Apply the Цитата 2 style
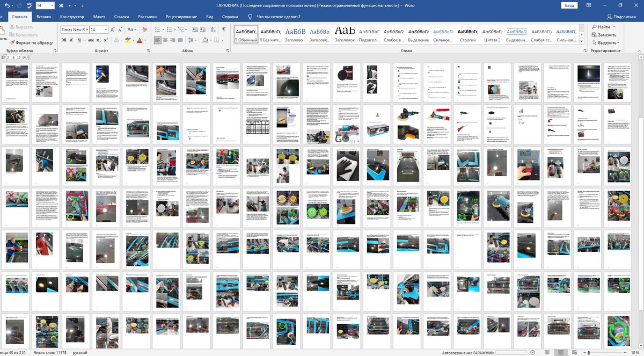This screenshot has width=644, height=356. (x=492, y=35)
